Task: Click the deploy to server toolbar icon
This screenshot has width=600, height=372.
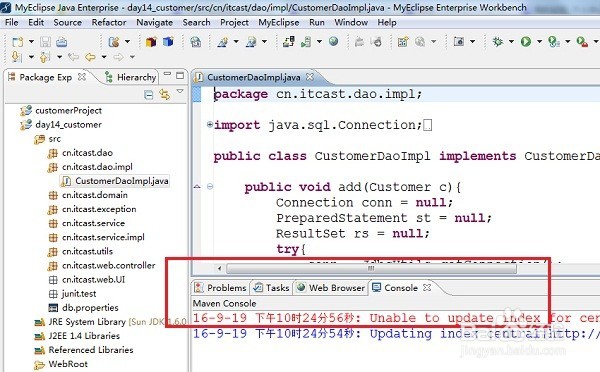Action: coord(289,41)
